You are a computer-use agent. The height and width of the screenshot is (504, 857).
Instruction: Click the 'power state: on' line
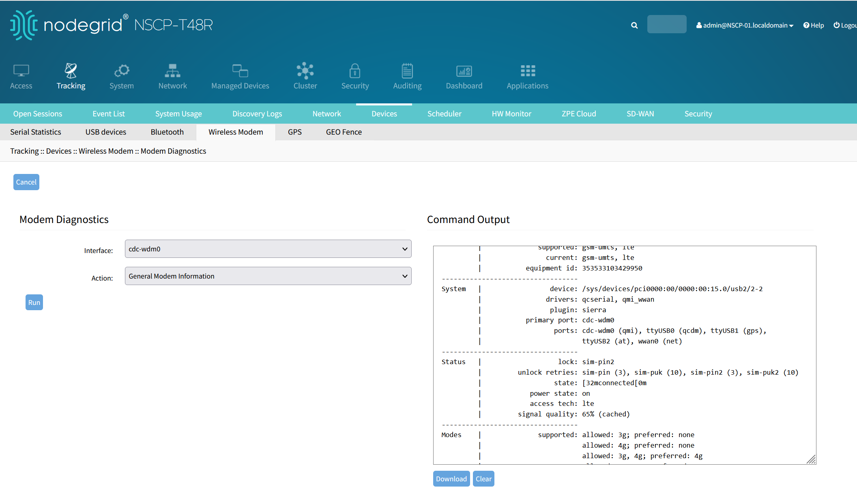pyautogui.click(x=560, y=393)
